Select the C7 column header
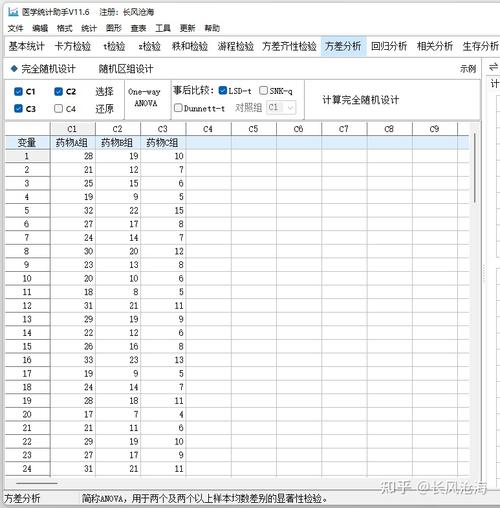The width and height of the screenshot is (500, 508). (344, 129)
